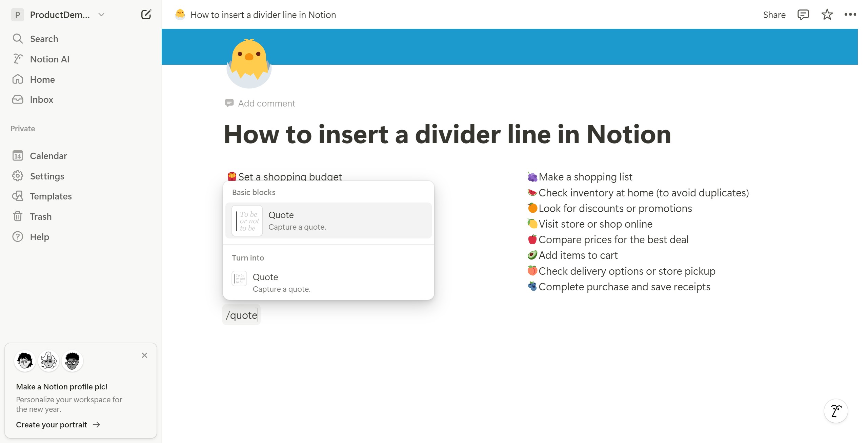
Task: Click the Home house icon
Action: point(18,79)
